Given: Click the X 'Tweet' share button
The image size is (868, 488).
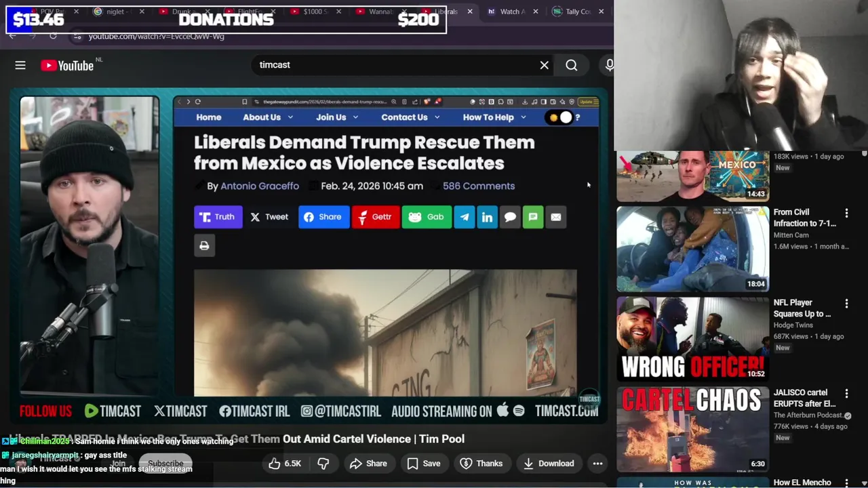Looking at the screenshot, I should 270,217.
